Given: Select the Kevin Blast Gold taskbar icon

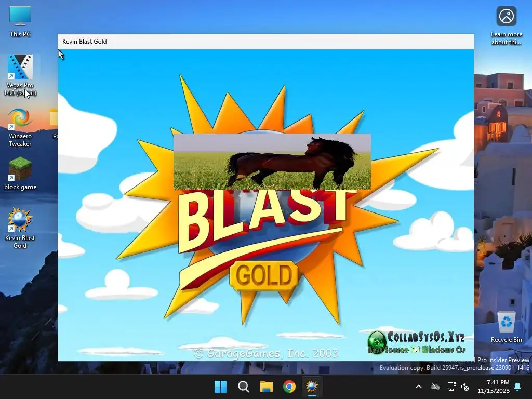Looking at the screenshot, I should tap(312, 387).
